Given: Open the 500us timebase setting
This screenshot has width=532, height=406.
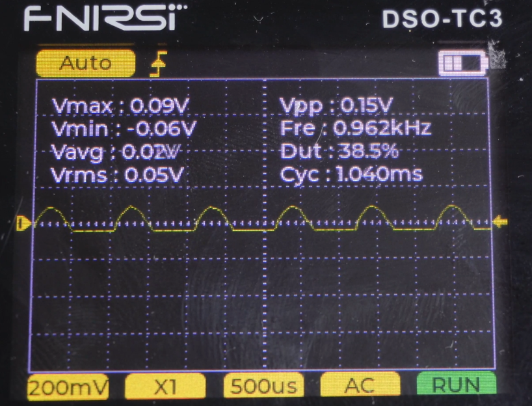Looking at the screenshot, I should click(x=263, y=386).
